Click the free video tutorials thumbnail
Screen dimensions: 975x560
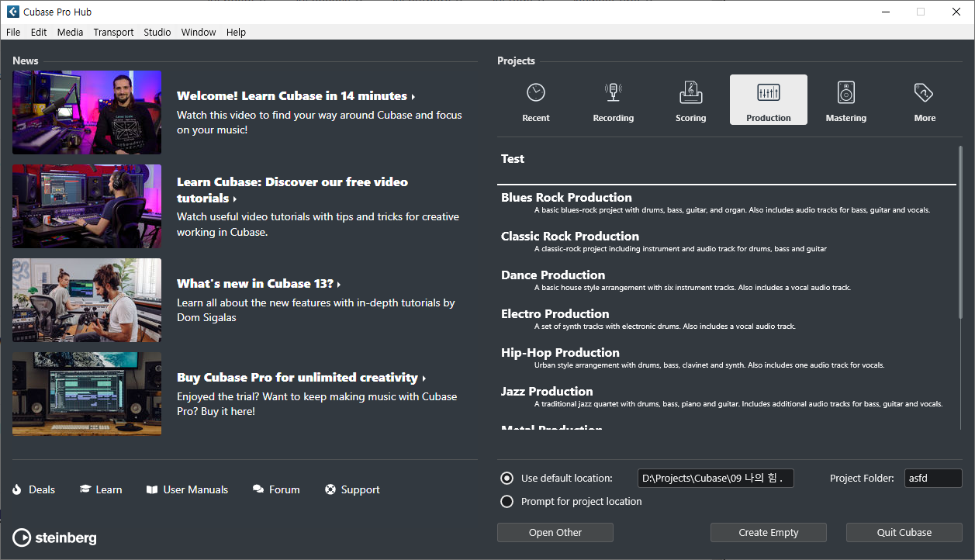click(x=87, y=206)
